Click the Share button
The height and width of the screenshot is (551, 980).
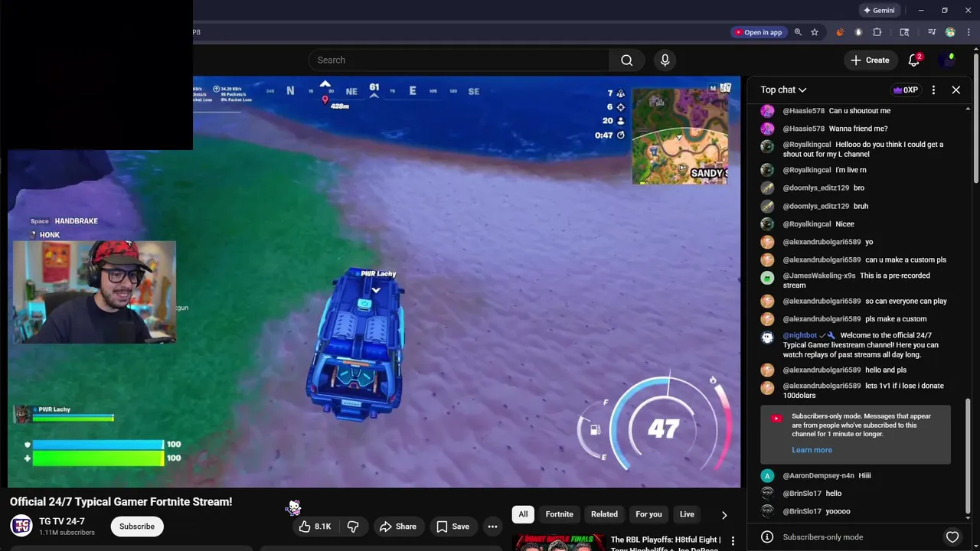tap(398, 527)
